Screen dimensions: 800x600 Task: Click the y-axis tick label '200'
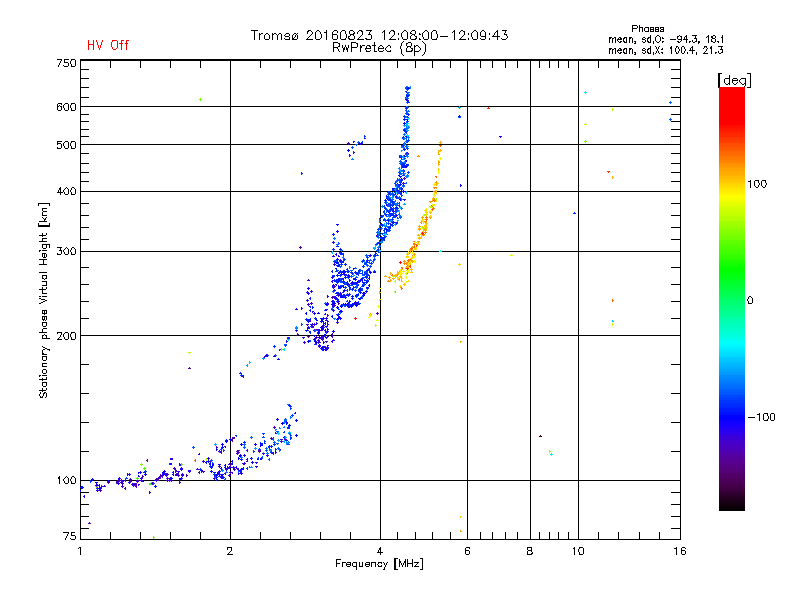click(x=66, y=336)
